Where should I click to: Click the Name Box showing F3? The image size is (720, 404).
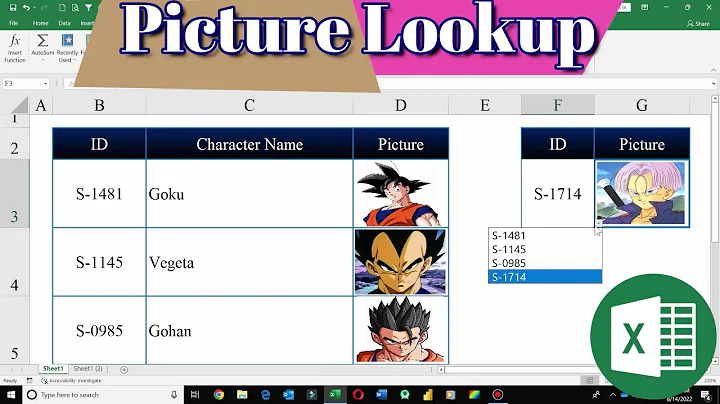(22, 84)
